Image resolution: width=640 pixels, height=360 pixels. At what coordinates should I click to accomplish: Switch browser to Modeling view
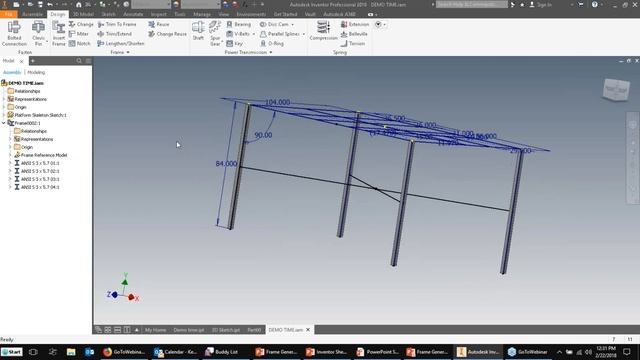(x=36, y=72)
